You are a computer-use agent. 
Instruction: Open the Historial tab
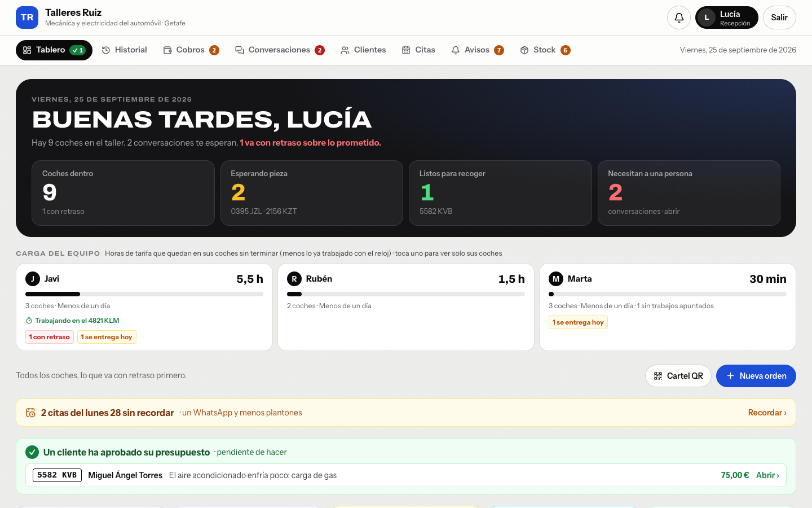124,50
